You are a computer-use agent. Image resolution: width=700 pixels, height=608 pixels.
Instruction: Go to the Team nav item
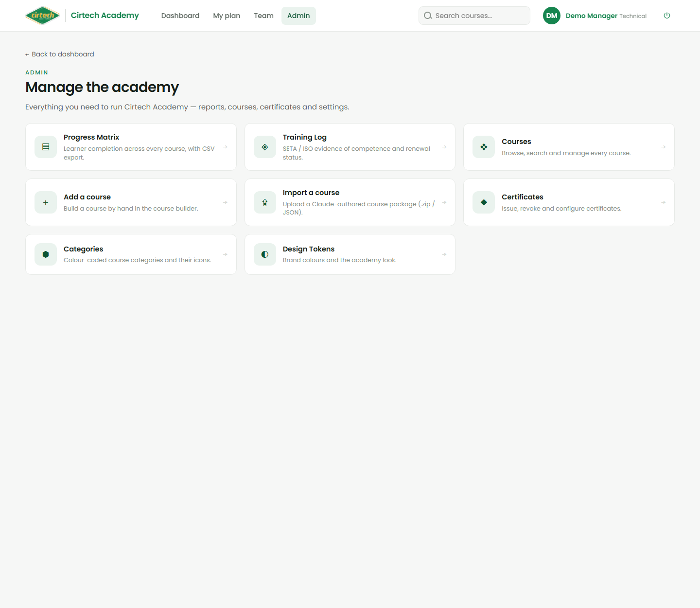263,16
